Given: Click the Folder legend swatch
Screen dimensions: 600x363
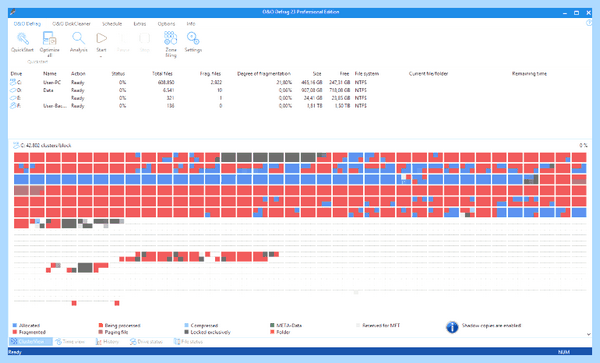Looking at the screenshot, I should click(272, 332).
